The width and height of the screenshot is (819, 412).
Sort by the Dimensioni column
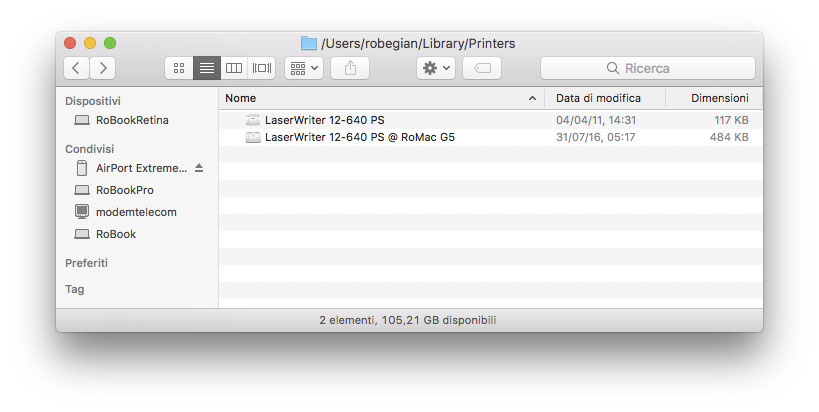(714, 98)
